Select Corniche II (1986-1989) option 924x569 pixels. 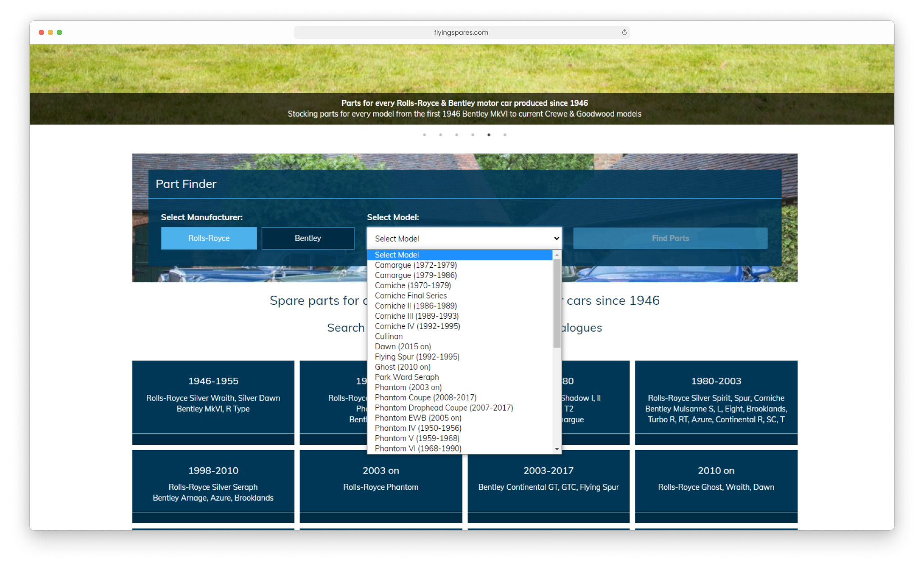click(460, 306)
